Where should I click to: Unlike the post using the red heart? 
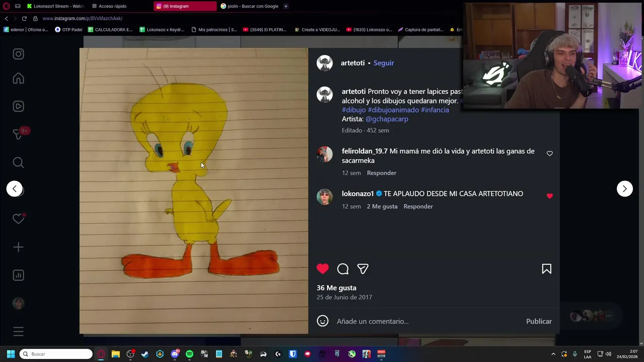pyautogui.click(x=323, y=269)
